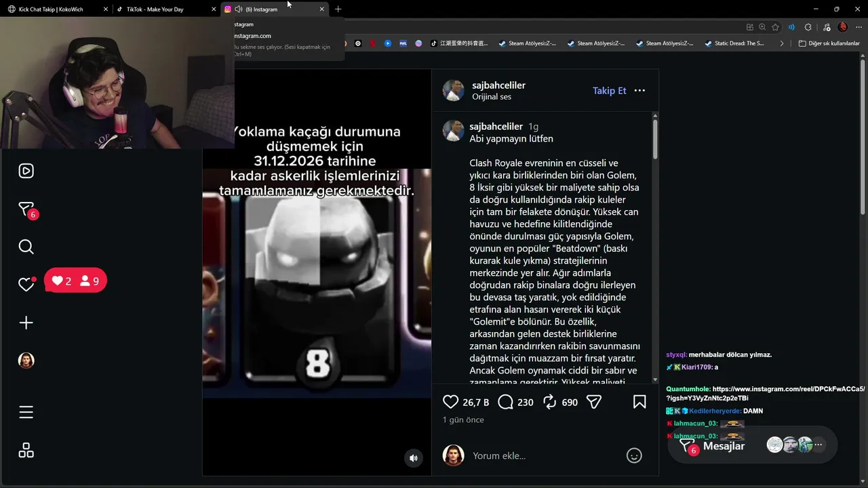
Task: Mute the reel audio speaker button
Action: tap(414, 458)
